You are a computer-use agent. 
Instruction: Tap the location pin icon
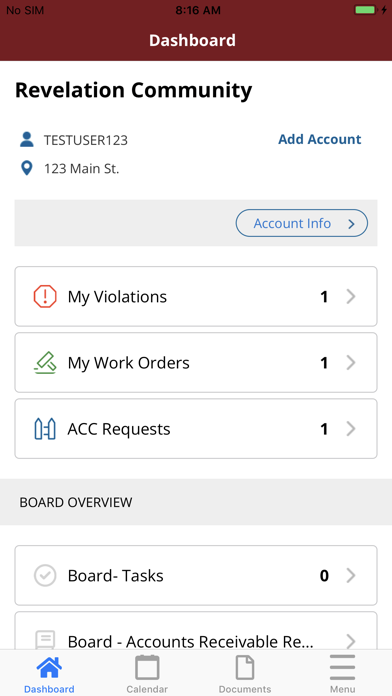point(27,168)
